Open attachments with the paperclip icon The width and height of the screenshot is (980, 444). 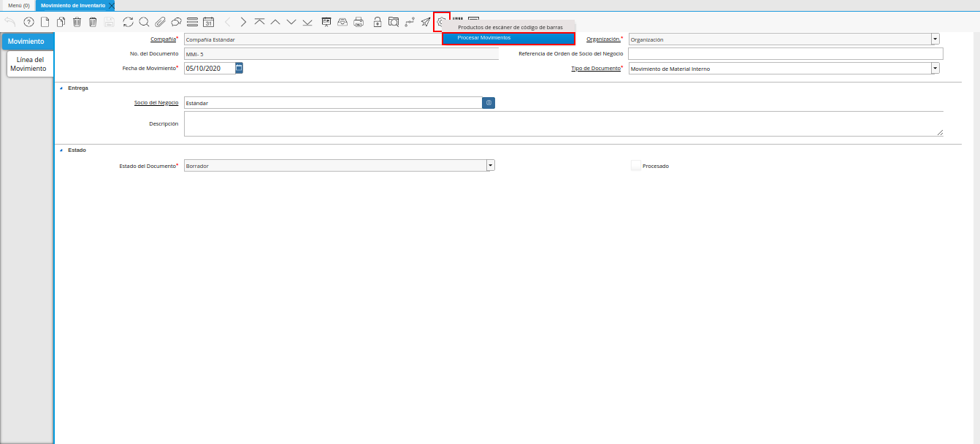[160, 22]
